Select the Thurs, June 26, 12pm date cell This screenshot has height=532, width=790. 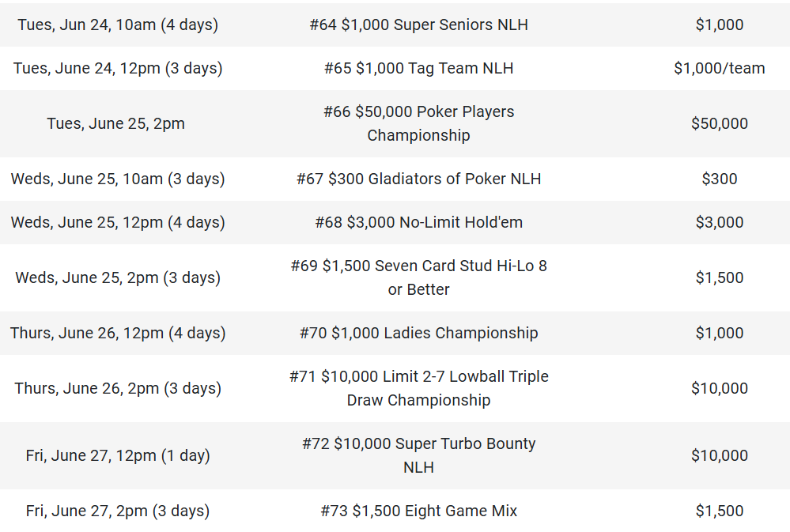[118, 333]
